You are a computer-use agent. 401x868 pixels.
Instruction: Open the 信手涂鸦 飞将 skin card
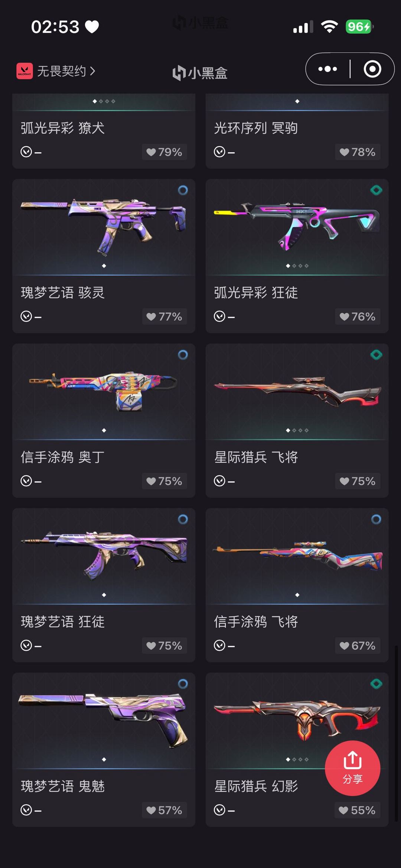[x=297, y=585]
